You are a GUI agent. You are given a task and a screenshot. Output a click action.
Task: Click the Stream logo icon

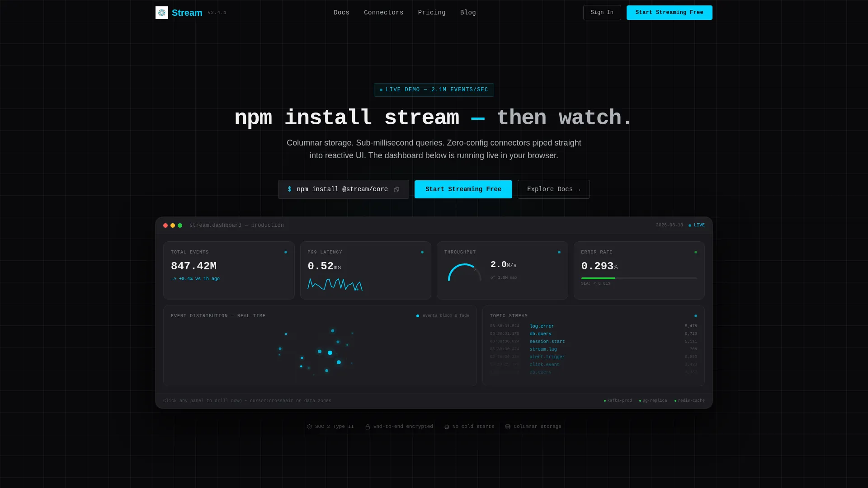[x=162, y=13]
